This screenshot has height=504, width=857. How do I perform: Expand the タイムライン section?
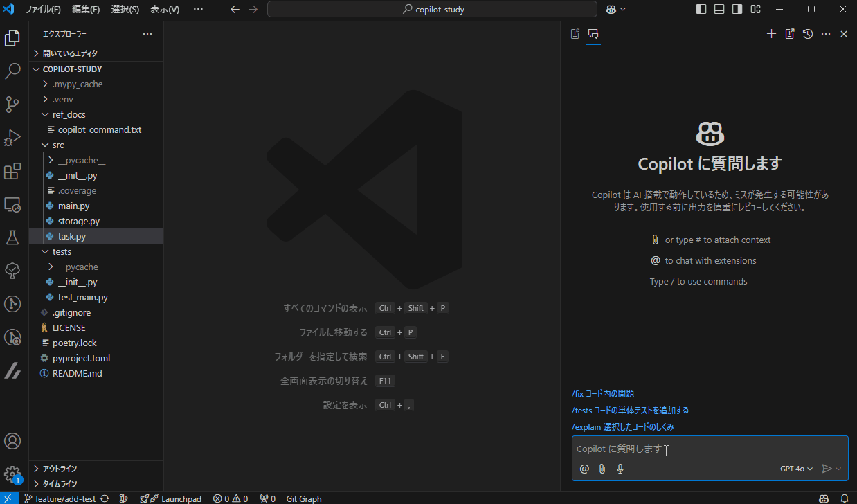96,484
